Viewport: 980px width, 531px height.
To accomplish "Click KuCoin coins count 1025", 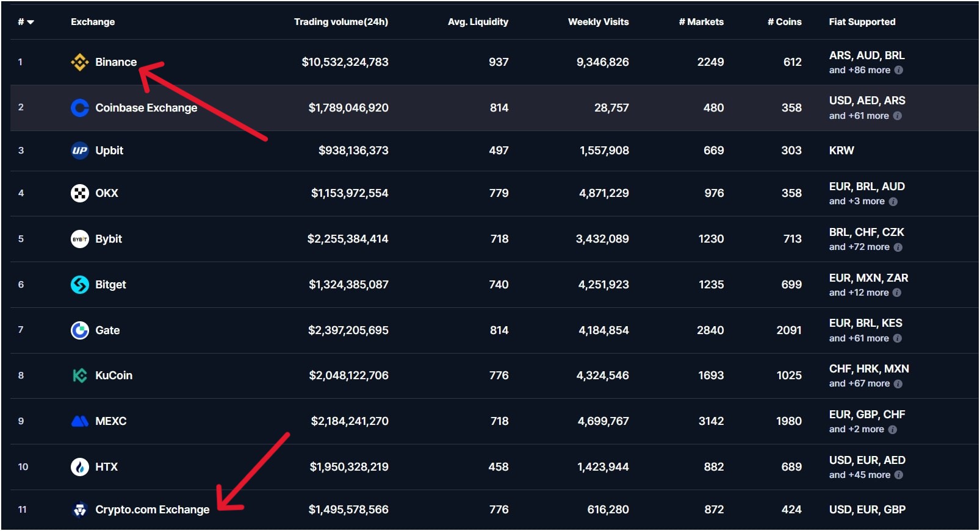I will (789, 376).
